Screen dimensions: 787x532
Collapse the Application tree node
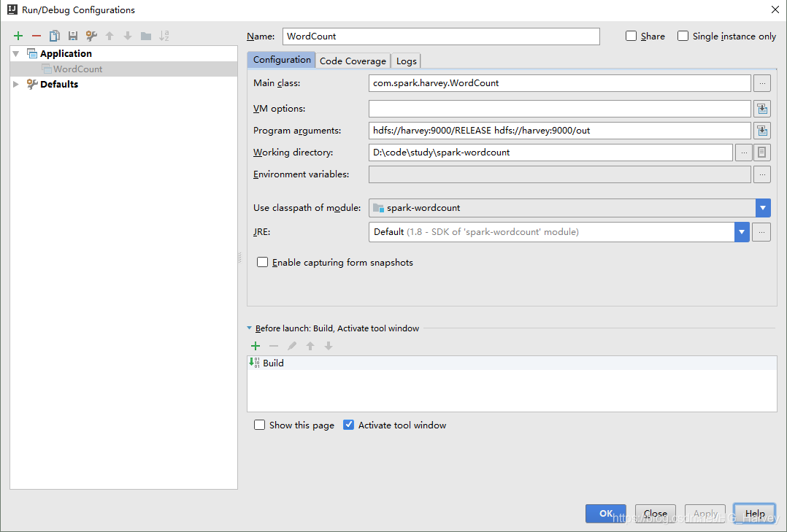(x=16, y=54)
